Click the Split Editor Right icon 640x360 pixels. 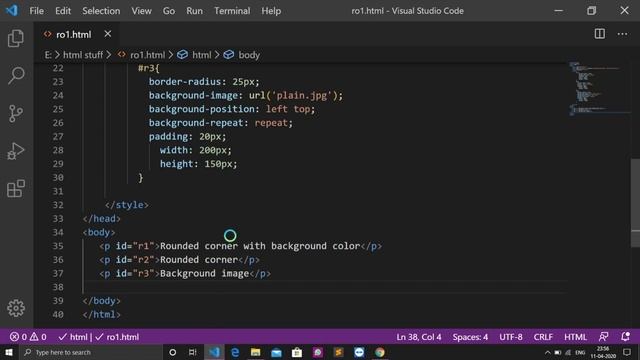pos(600,34)
